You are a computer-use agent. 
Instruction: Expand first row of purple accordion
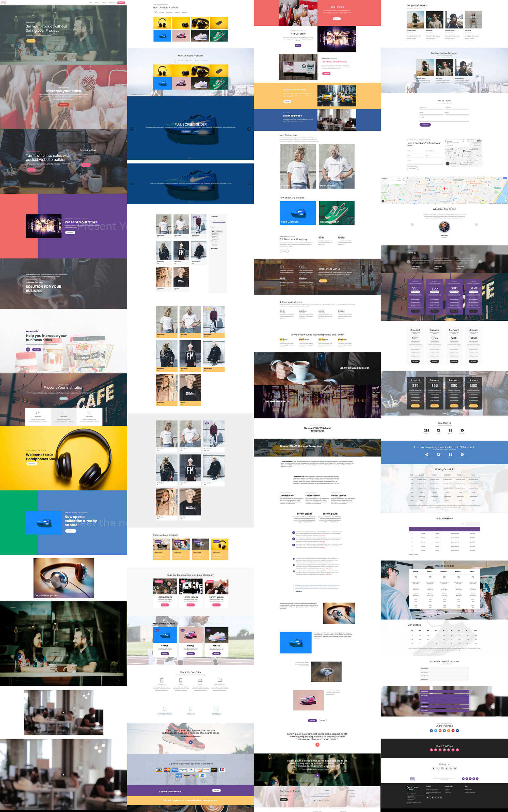[x=444, y=691]
